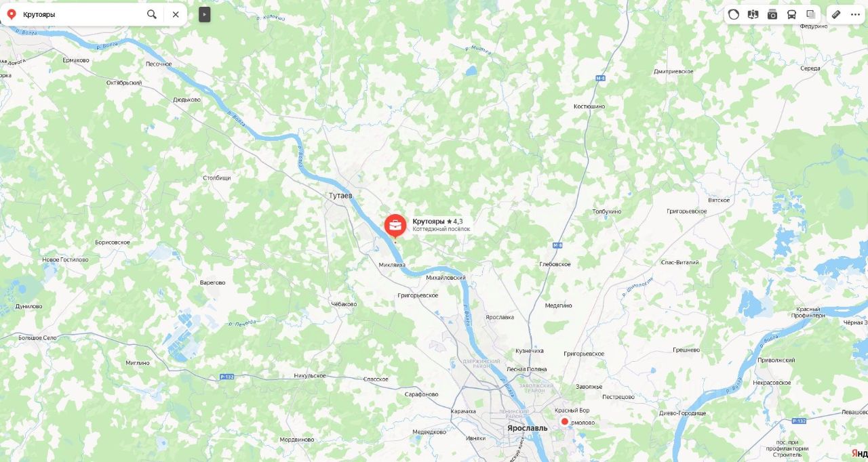The width and height of the screenshot is (868, 462).
Task: Toggle the photos layer
Action: click(x=772, y=14)
